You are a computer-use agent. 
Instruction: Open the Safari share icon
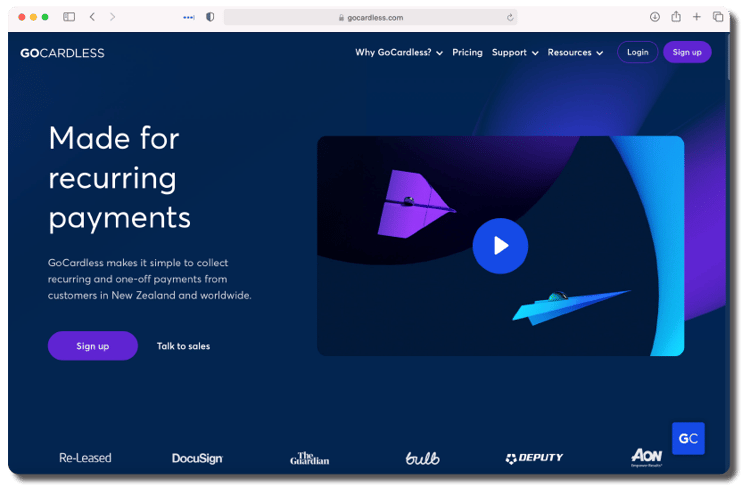(x=676, y=17)
